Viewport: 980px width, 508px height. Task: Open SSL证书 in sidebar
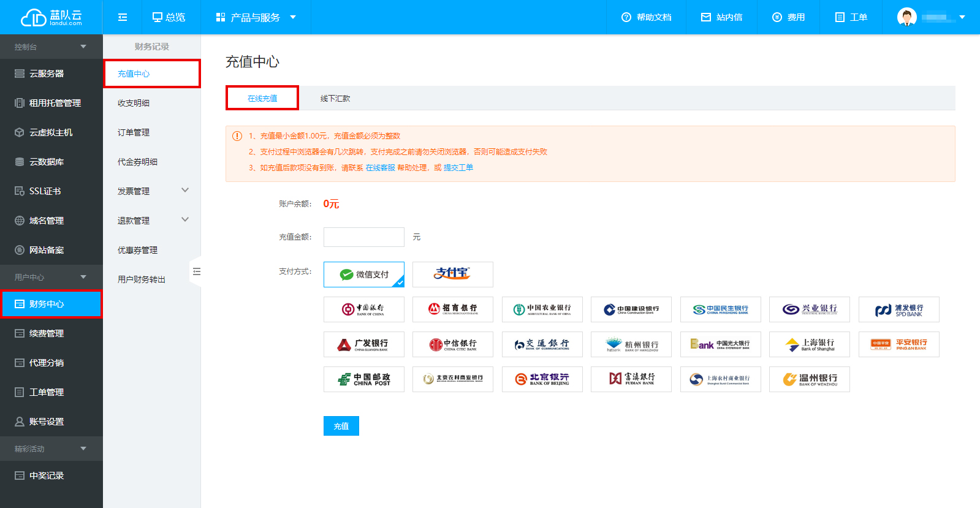coord(51,191)
